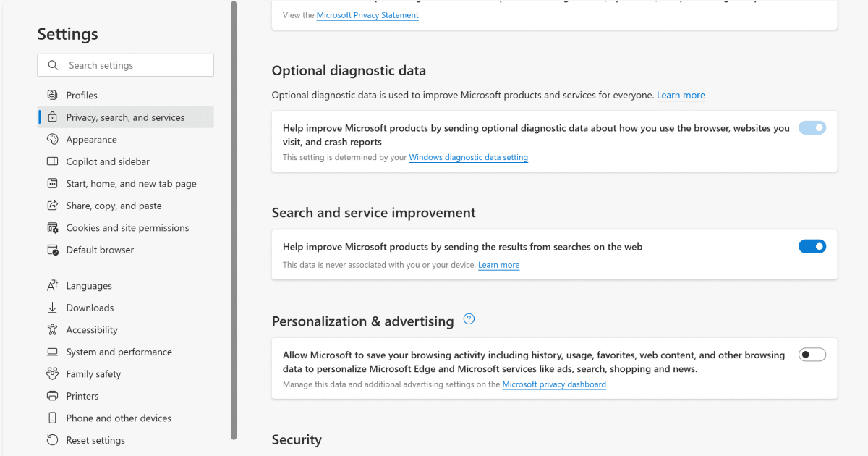Disable sending web search results toggle
The height and width of the screenshot is (456, 868).
[x=812, y=247]
